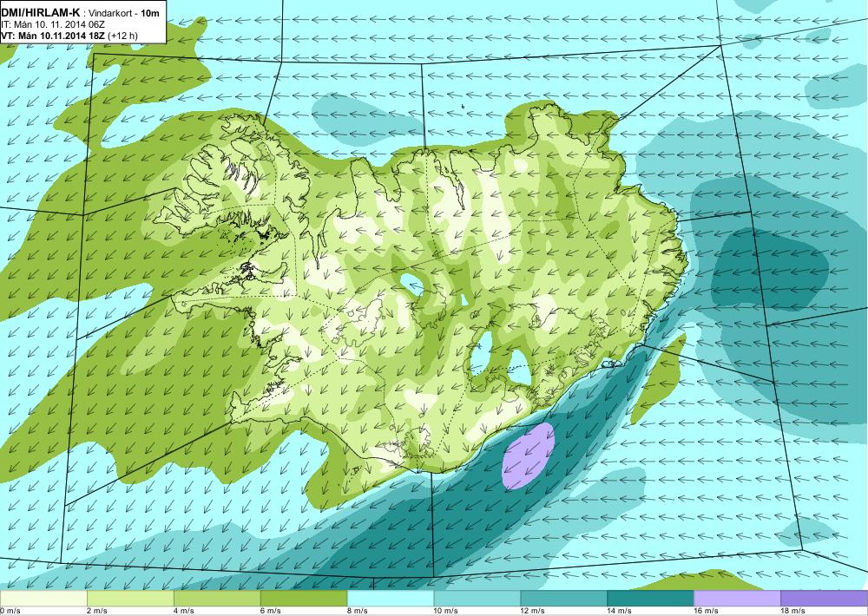The height and width of the screenshot is (616, 868).
Task: Click the light purple 16–18 m/s legend swatch
Action: pyautogui.click(x=737, y=599)
